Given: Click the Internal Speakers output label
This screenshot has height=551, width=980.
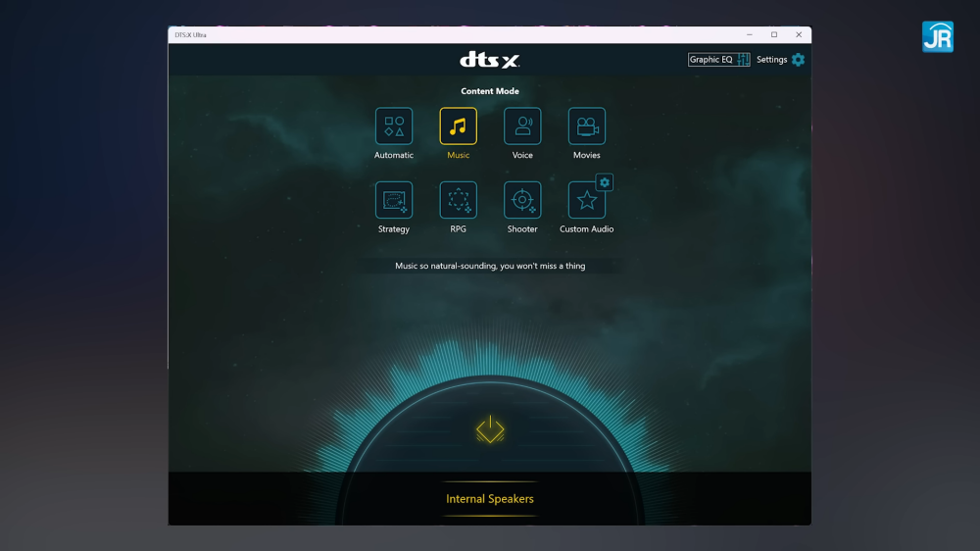Looking at the screenshot, I should pos(490,498).
